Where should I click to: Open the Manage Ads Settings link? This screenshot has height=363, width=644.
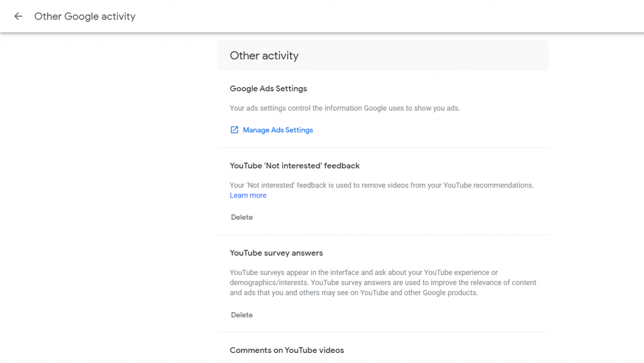click(277, 130)
